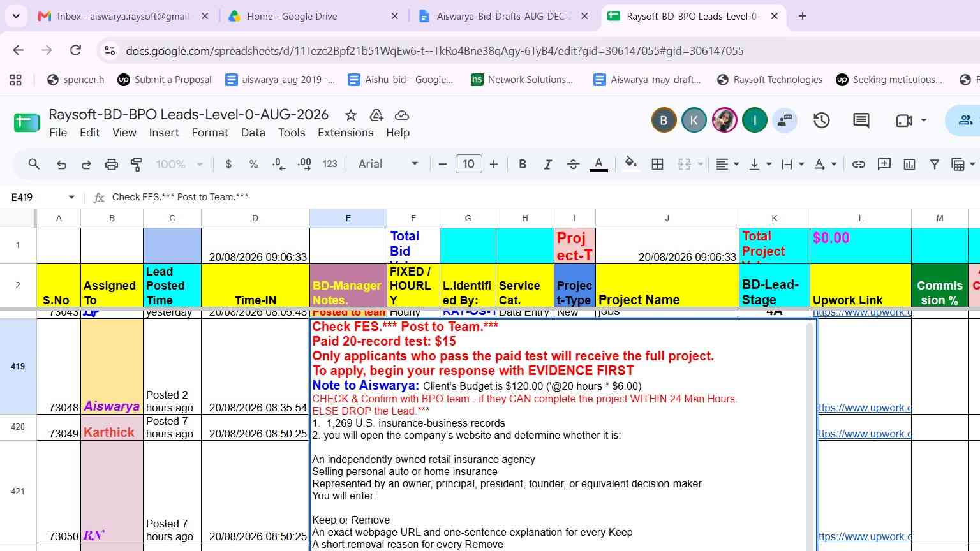Screen dimensions: 980x551
Task: Toggle italic formatting
Action: pyautogui.click(x=547, y=165)
